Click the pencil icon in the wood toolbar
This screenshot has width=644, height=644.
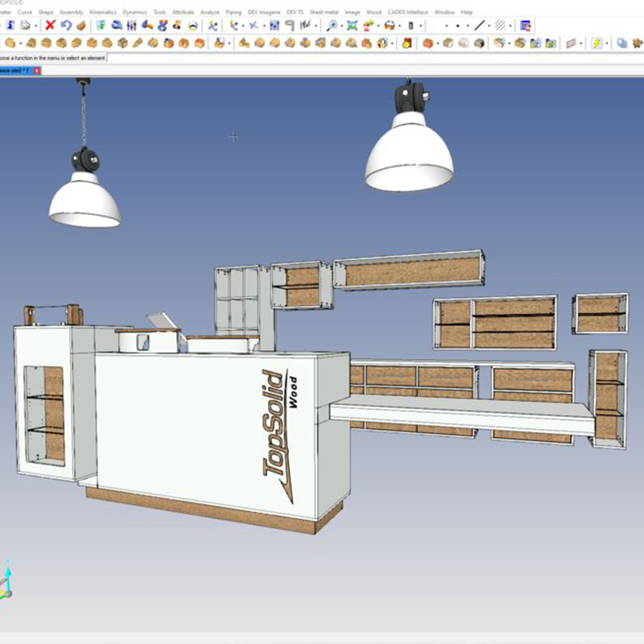tap(138, 43)
